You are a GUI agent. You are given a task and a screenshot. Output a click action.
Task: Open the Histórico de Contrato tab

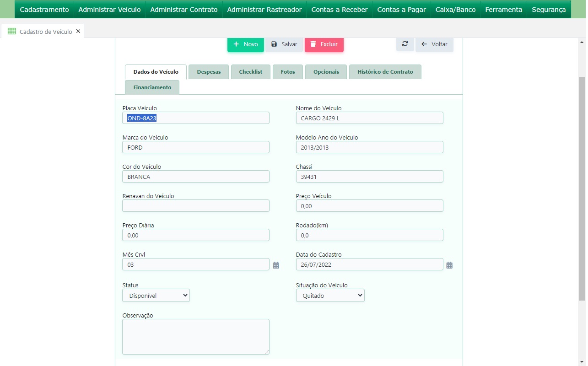click(x=385, y=72)
